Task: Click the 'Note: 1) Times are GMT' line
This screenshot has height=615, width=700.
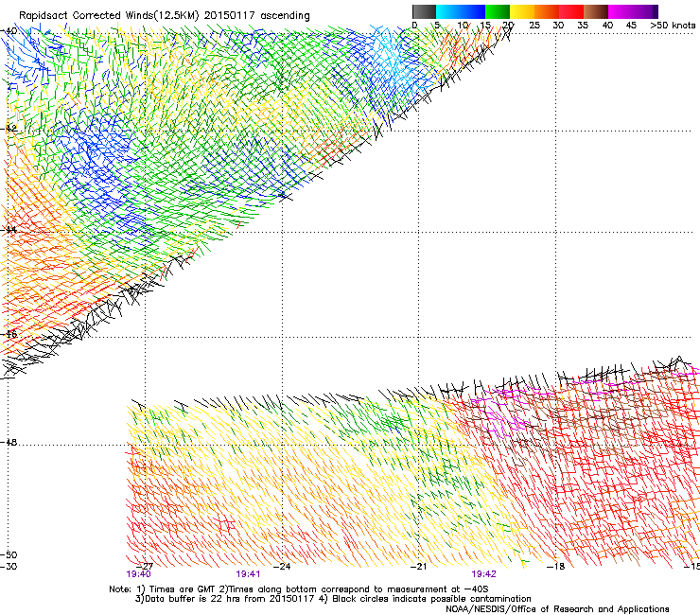Action: [299, 589]
